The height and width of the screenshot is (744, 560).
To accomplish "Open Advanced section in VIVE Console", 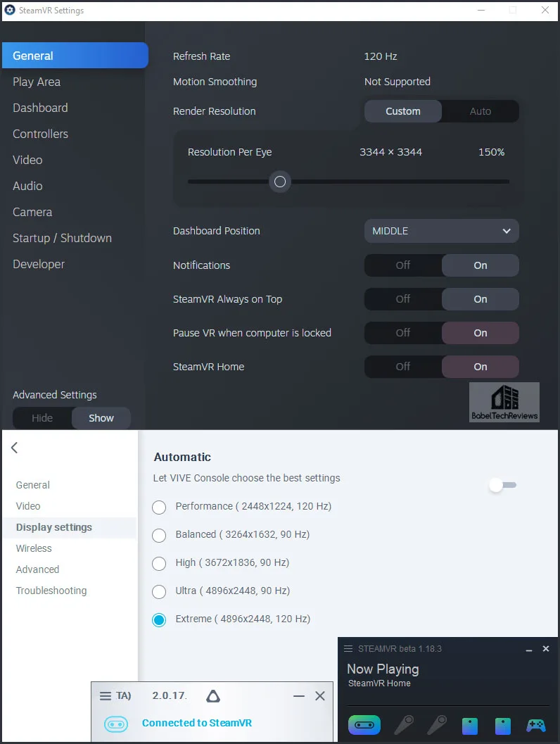I will [37, 569].
